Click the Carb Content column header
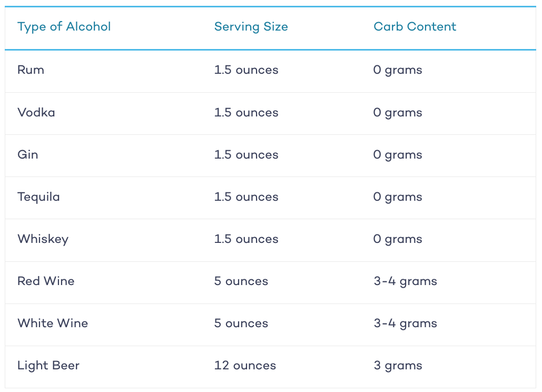 (x=415, y=27)
